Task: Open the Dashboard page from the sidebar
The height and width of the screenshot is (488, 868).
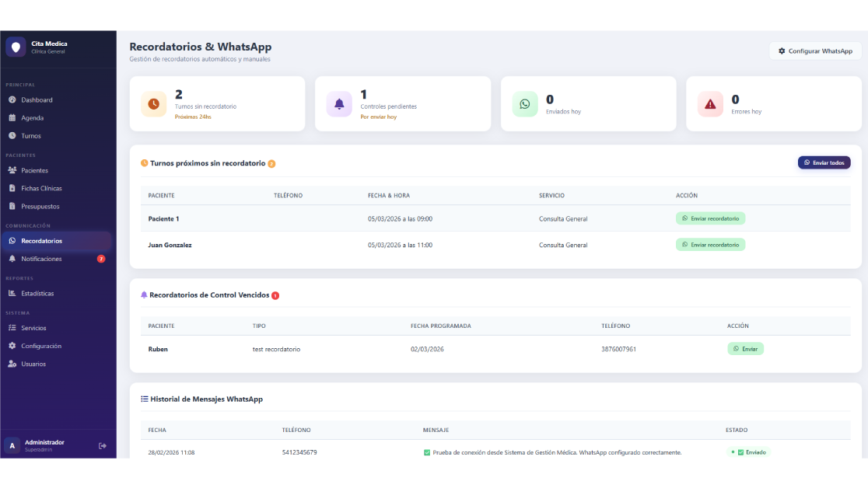Action: click(x=37, y=100)
